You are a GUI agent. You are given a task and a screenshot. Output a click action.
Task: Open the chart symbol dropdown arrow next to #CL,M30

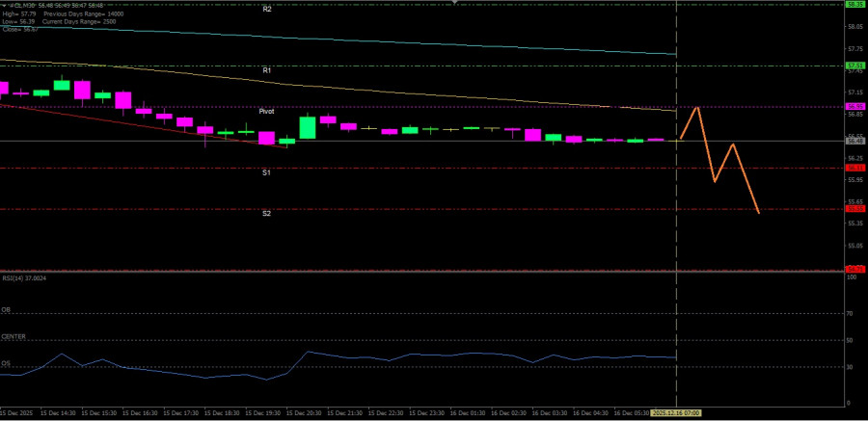3,5
